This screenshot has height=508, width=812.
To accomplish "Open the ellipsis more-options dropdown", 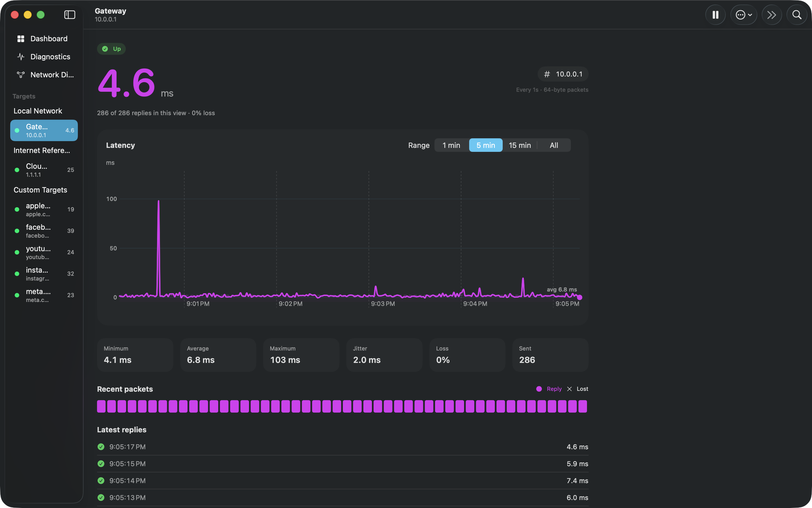I will click(x=744, y=15).
